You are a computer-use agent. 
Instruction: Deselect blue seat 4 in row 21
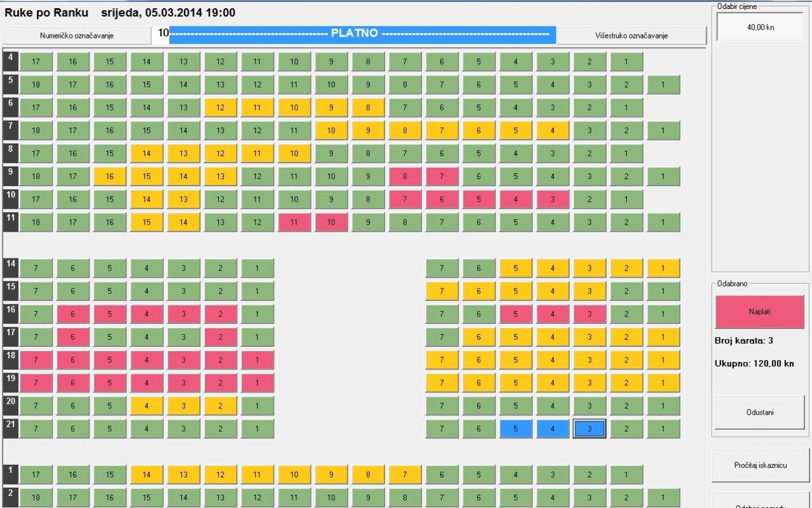[x=552, y=429]
